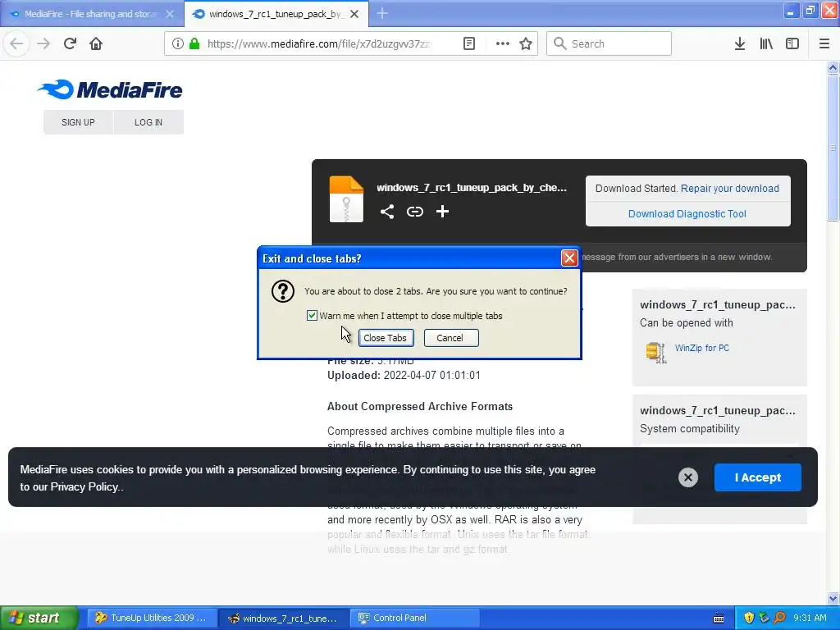The width and height of the screenshot is (840, 630).
Task: Click the 9:31 AM system clock
Action: pyautogui.click(x=810, y=618)
